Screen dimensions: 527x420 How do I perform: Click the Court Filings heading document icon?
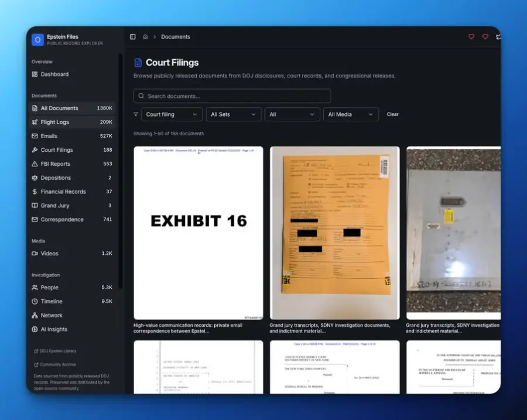coord(138,63)
